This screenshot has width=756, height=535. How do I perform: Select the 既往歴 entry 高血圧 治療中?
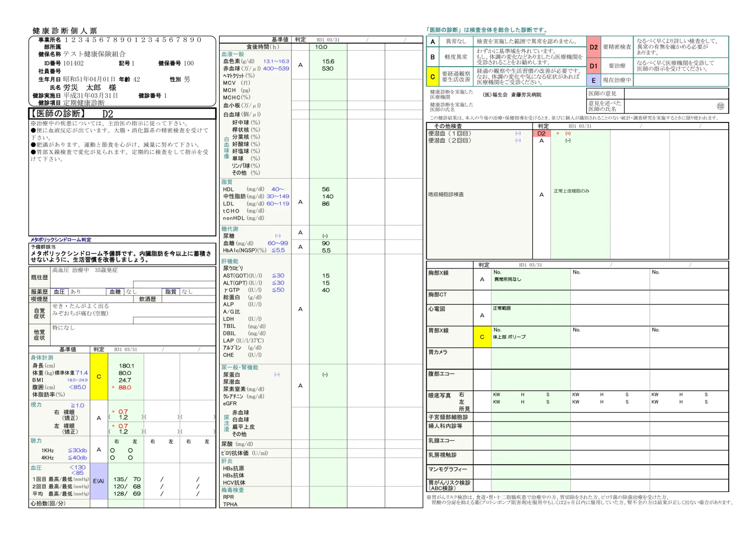point(70,270)
